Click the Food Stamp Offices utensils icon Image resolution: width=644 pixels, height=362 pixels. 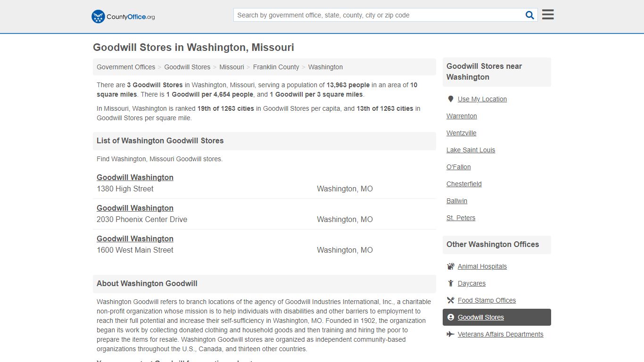point(451,300)
